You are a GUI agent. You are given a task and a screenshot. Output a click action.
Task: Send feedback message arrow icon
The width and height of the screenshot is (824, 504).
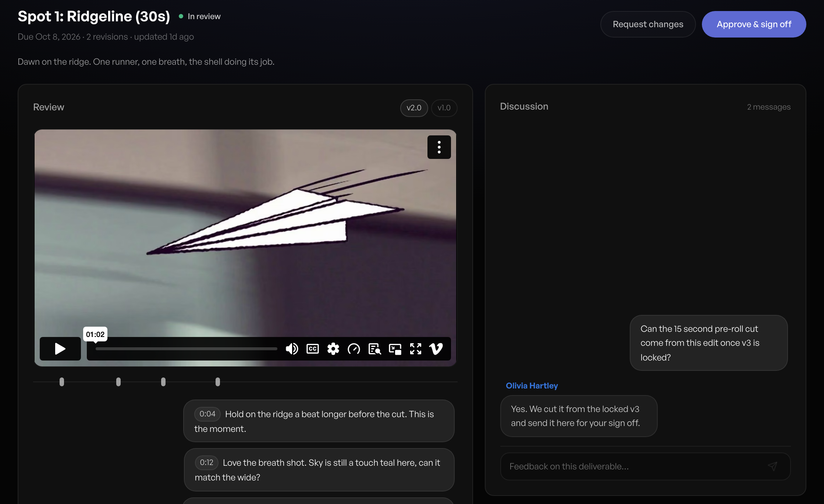click(772, 466)
